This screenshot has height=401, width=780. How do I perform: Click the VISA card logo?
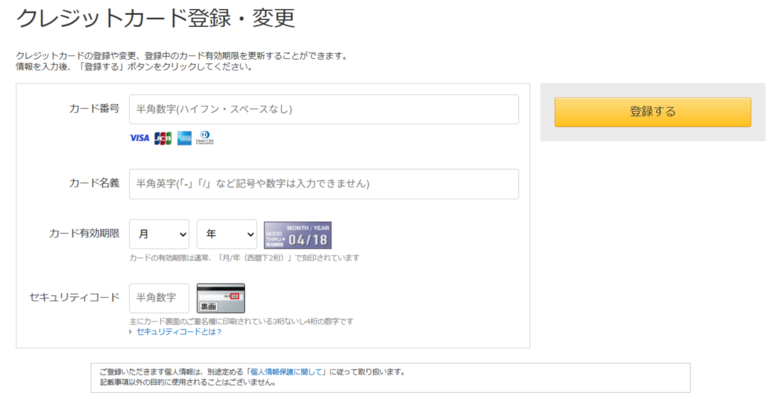[139, 138]
